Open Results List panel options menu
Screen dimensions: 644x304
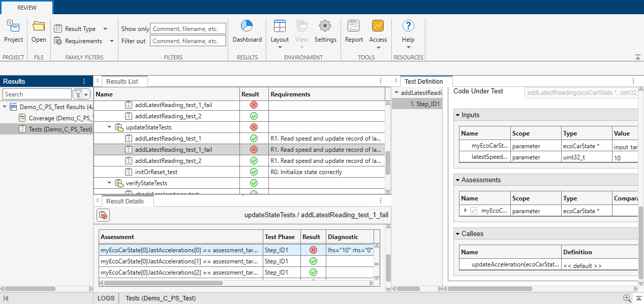pyautogui.click(x=381, y=81)
